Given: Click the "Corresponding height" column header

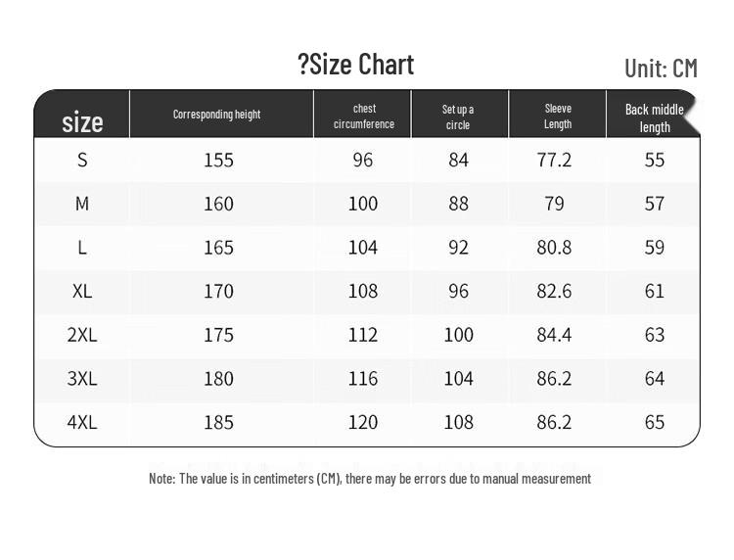Looking at the screenshot, I should (217, 115).
